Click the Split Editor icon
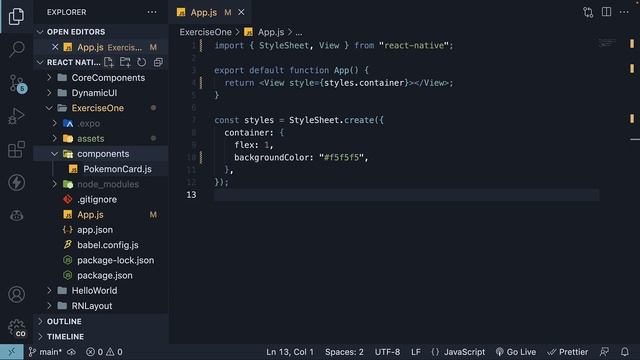 tap(607, 12)
